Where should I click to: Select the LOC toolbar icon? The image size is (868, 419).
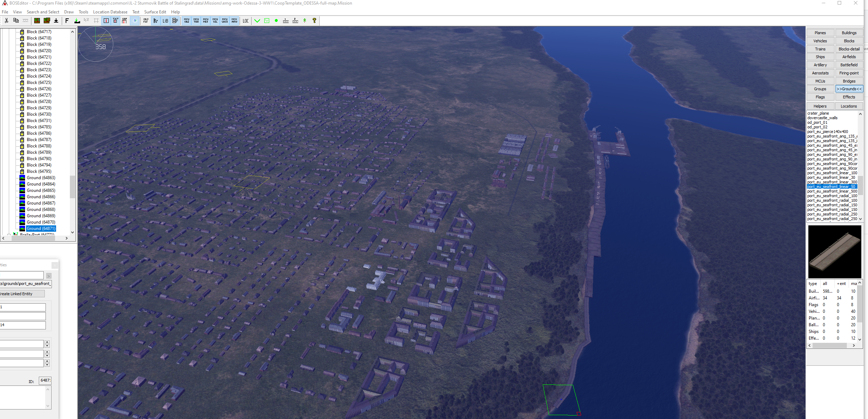coord(246,20)
